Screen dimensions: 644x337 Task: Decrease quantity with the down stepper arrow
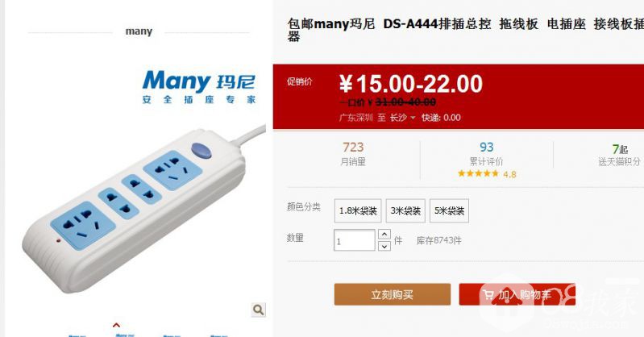(384, 246)
